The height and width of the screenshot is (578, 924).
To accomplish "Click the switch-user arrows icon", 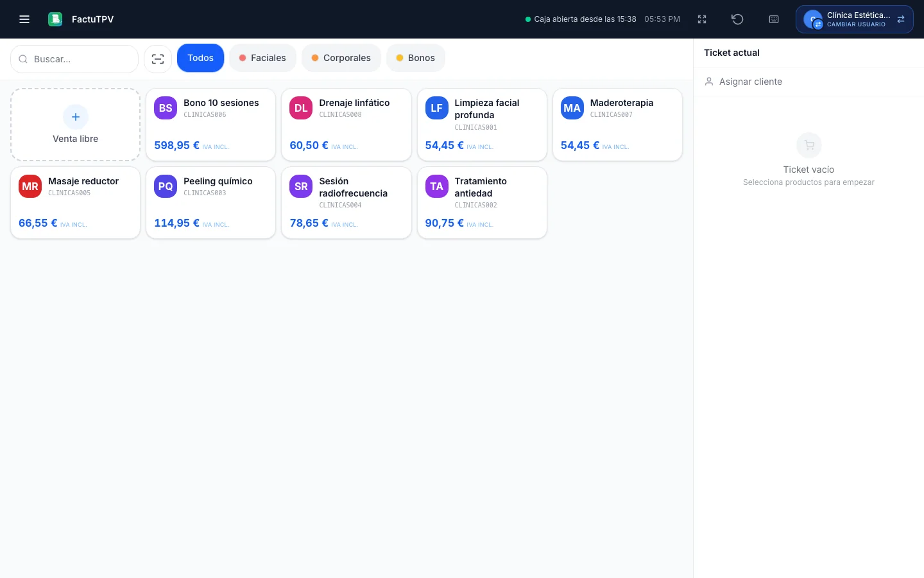I will pyautogui.click(x=901, y=19).
